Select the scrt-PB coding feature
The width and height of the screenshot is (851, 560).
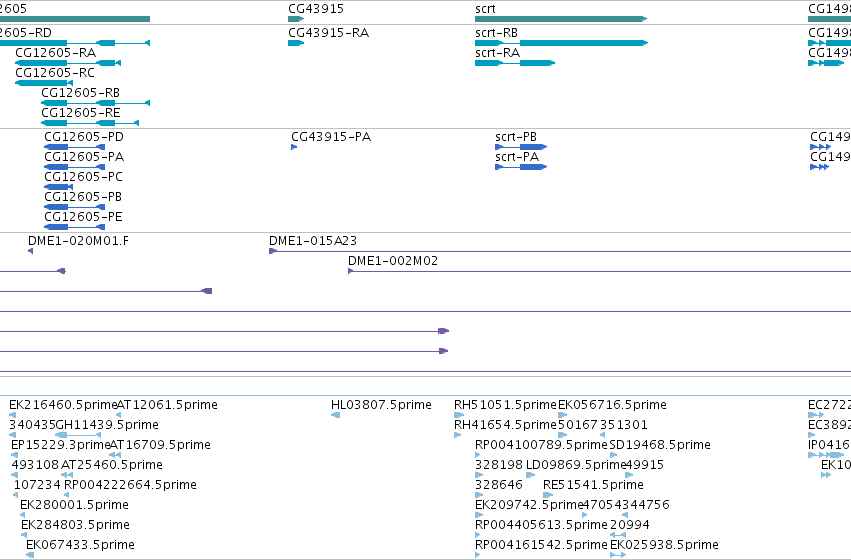coord(521,147)
